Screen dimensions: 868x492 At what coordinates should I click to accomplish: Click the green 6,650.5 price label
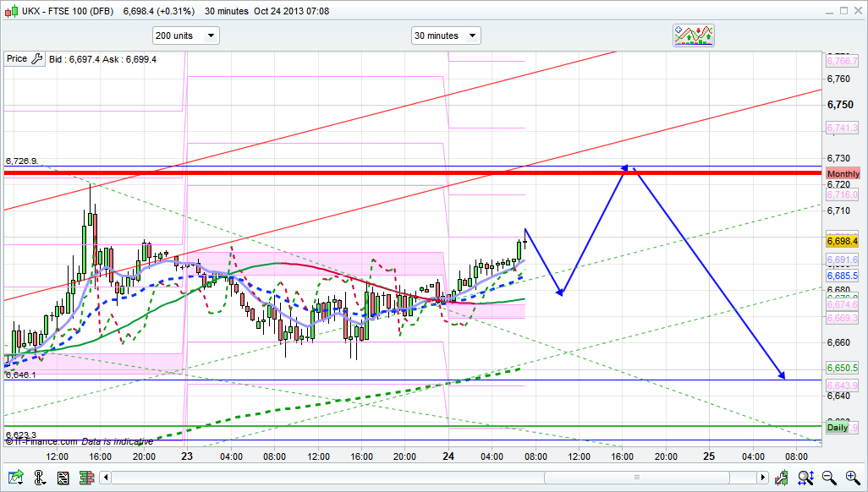point(842,369)
